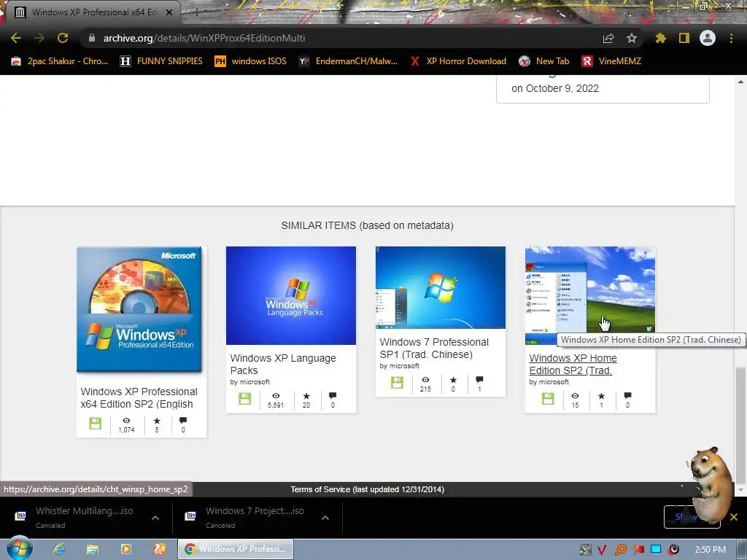The width and height of the screenshot is (747, 560).
Task: Toggle the browser side panel icon
Action: tap(684, 38)
